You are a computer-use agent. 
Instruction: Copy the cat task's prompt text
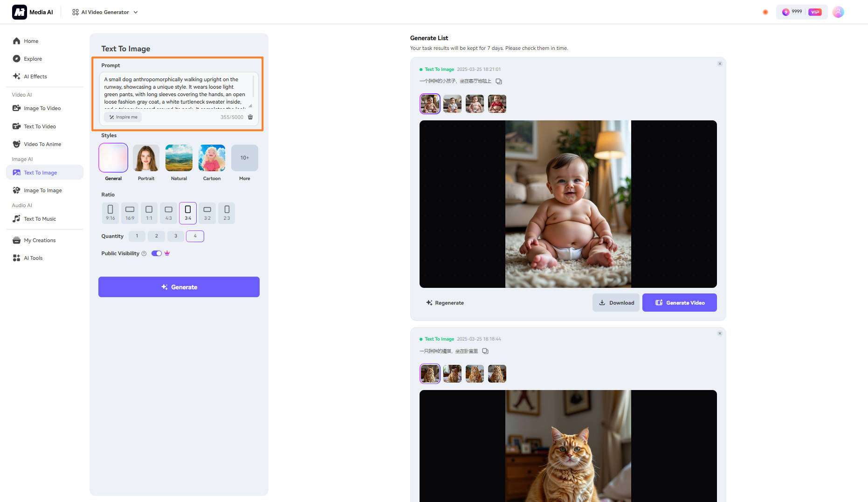coord(485,351)
